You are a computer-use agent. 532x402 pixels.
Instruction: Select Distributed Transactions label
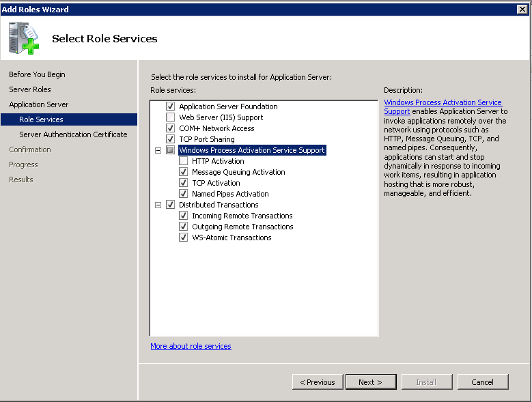(x=219, y=205)
